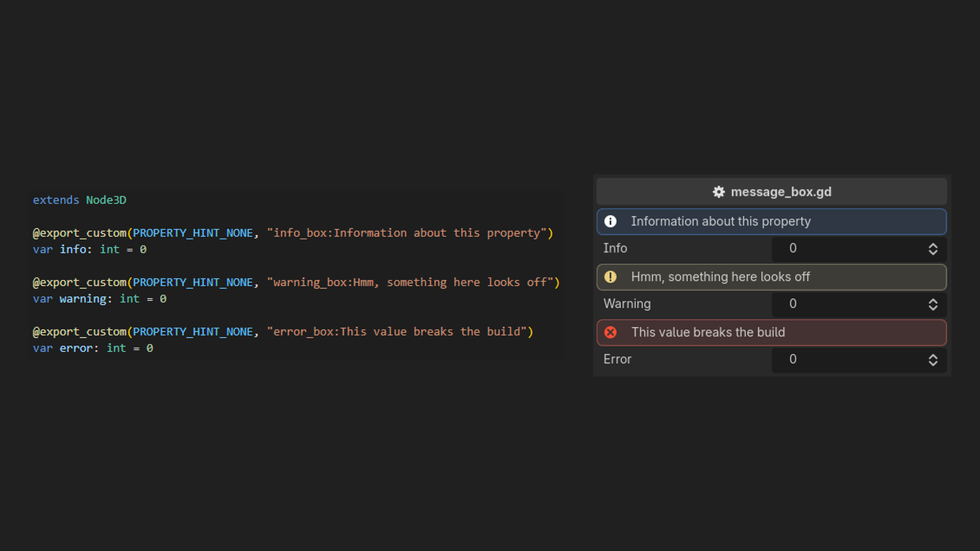980x551 pixels.
Task: Click the gear icon beside message_box.gd
Action: (x=719, y=192)
